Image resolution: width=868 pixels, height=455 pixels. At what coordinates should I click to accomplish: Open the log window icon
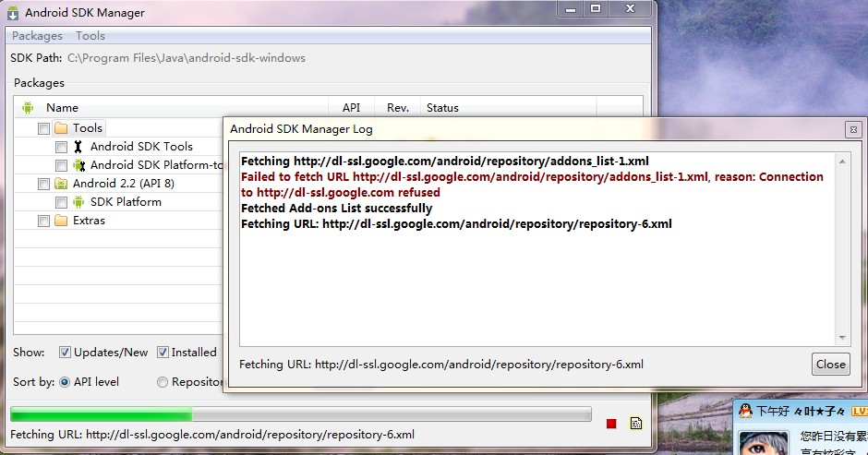point(636,424)
